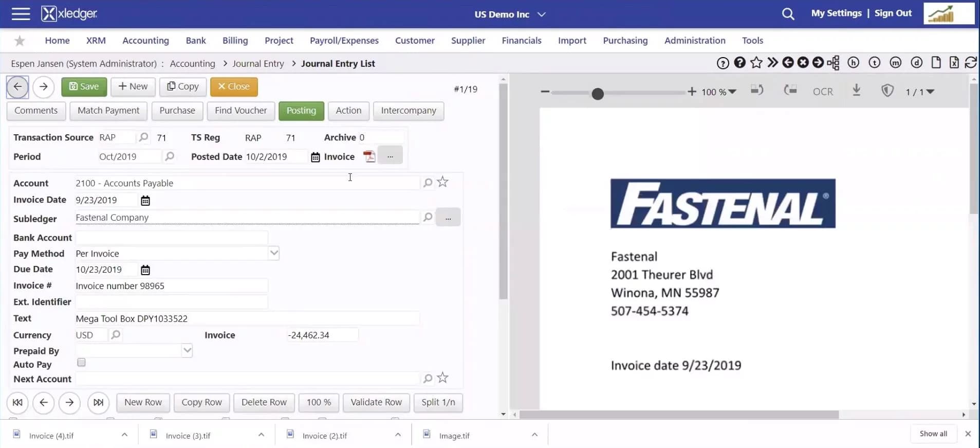Viewport: 980px width, 448px height.
Task: Click the circled 't' icon
Action: (874, 63)
